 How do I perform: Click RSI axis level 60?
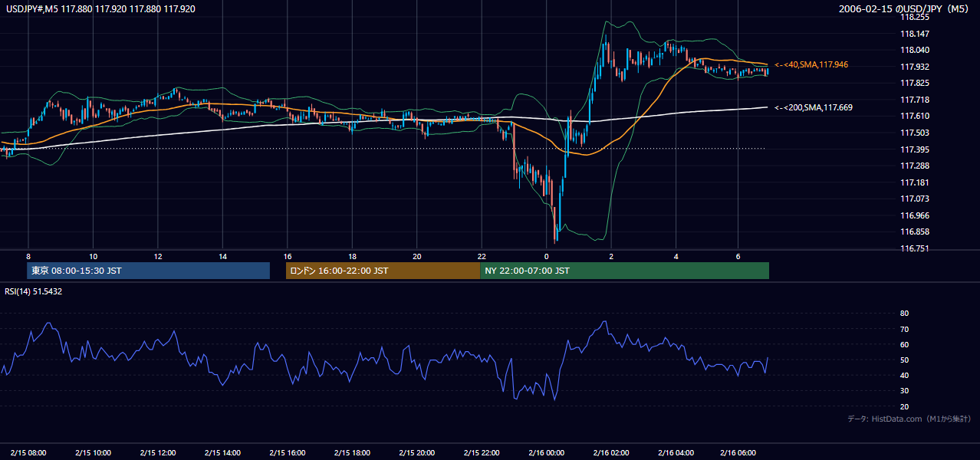pos(904,344)
